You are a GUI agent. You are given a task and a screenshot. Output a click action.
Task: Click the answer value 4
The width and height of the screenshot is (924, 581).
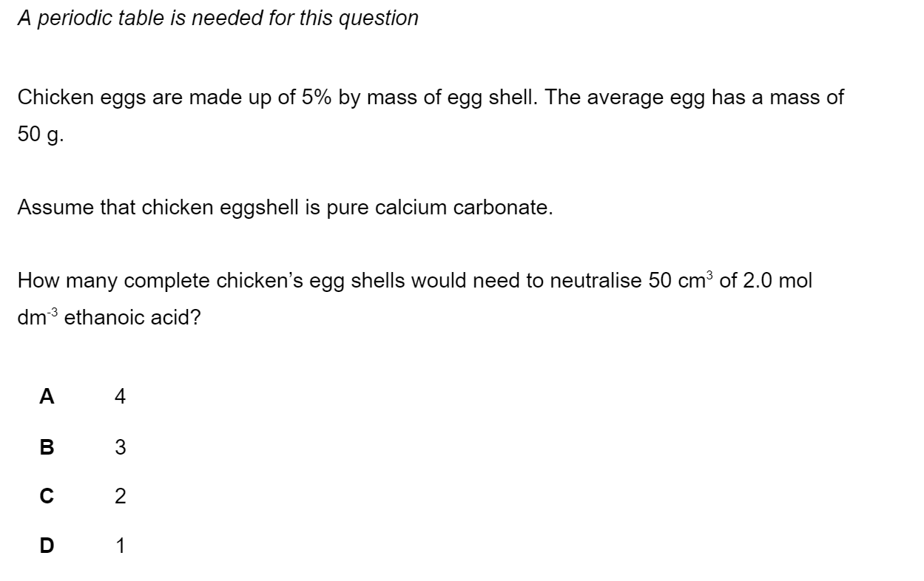click(x=121, y=397)
